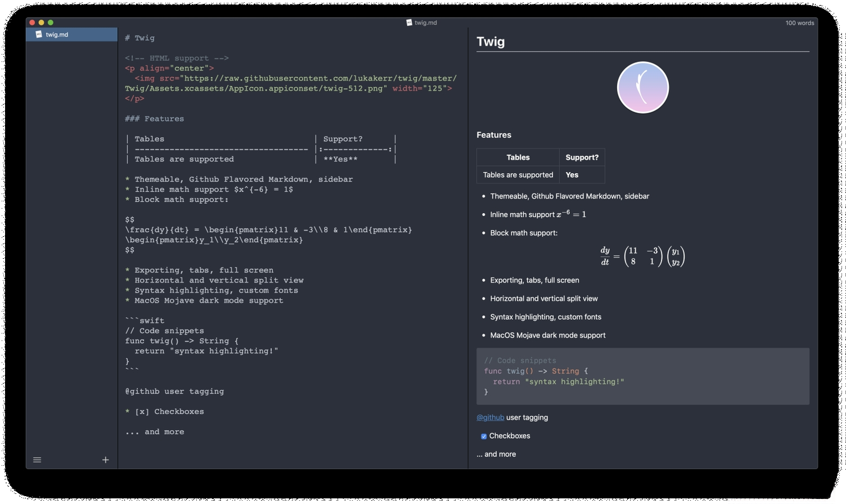Click the "return" line in the preview code block

pos(558,382)
